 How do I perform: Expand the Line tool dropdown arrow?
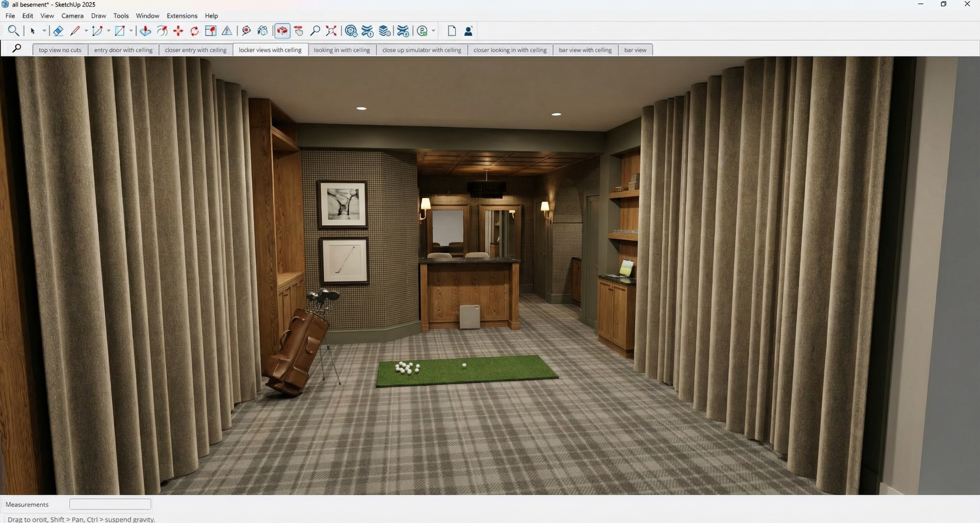86,31
